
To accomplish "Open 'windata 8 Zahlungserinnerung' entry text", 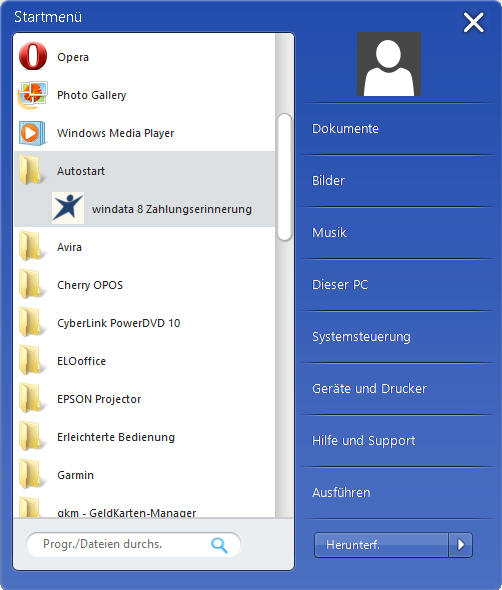I will point(172,209).
